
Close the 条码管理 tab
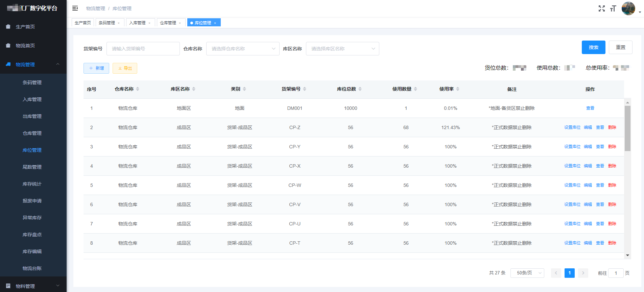coord(119,23)
